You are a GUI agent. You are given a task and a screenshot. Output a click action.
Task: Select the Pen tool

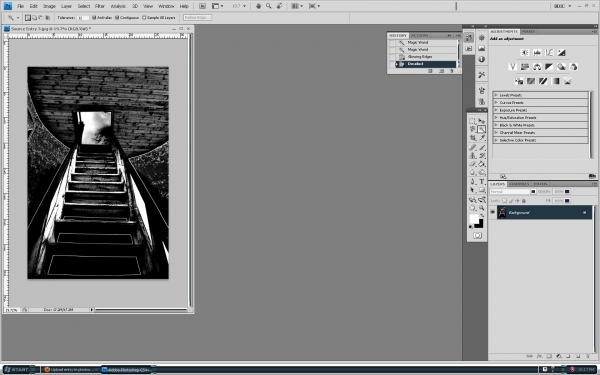pos(473,182)
